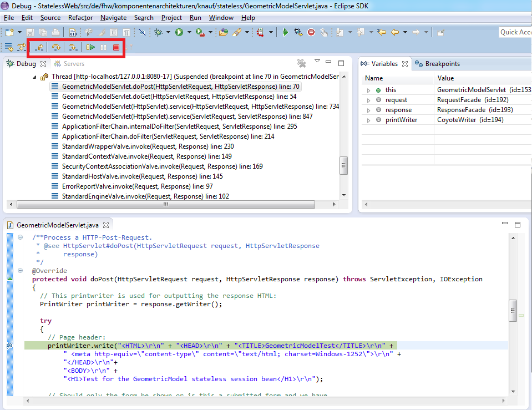Toggle Skip All Breakpoints in the toolbar
Image resolution: width=532 pixels, height=410 pixels.
pos(142,33)
